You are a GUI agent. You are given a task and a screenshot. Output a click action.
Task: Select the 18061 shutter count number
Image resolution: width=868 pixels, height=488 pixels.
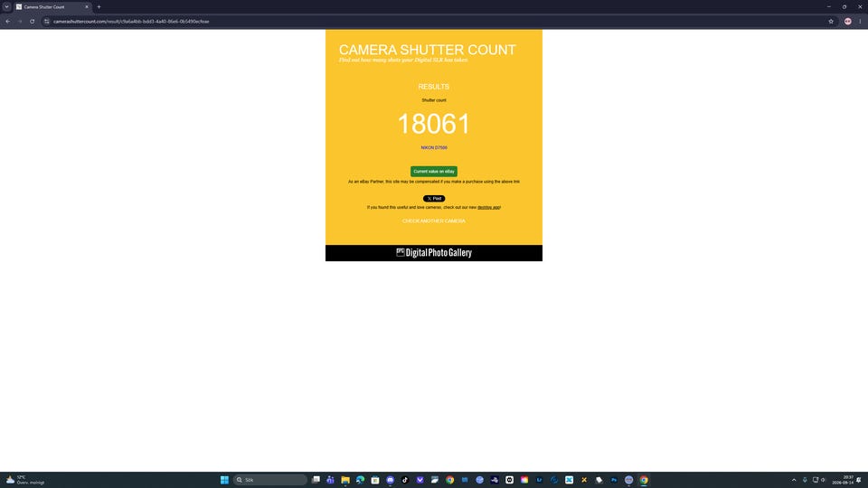tap(433, 124)
